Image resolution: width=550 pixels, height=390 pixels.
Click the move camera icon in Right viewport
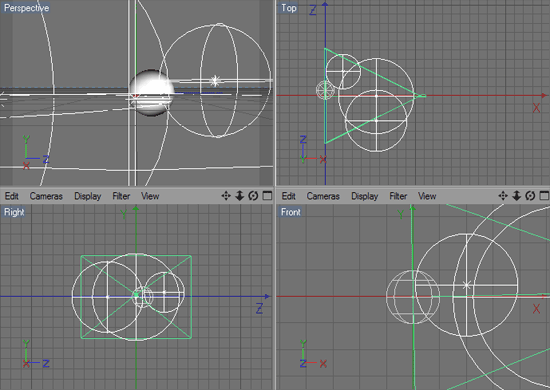pos(226,196)
